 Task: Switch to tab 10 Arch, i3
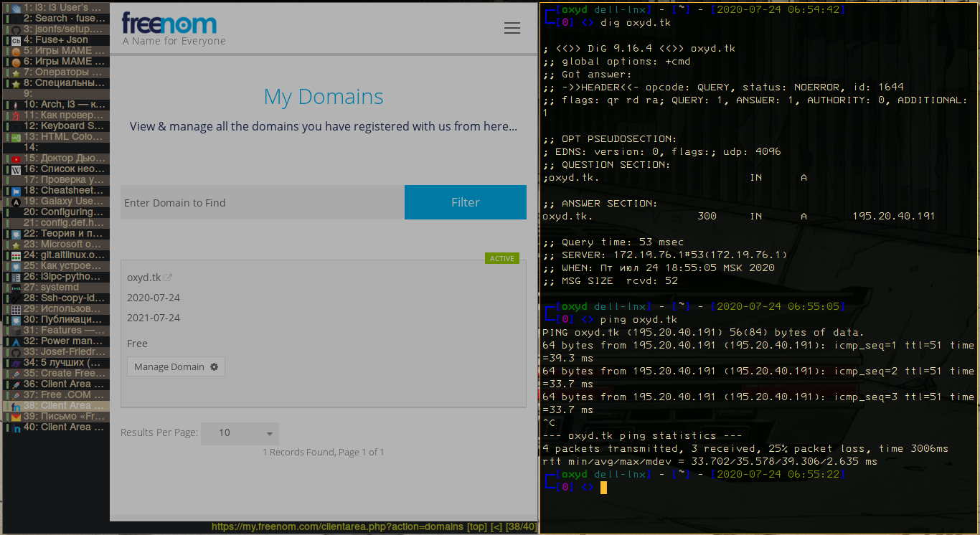[x=56, y=105]
